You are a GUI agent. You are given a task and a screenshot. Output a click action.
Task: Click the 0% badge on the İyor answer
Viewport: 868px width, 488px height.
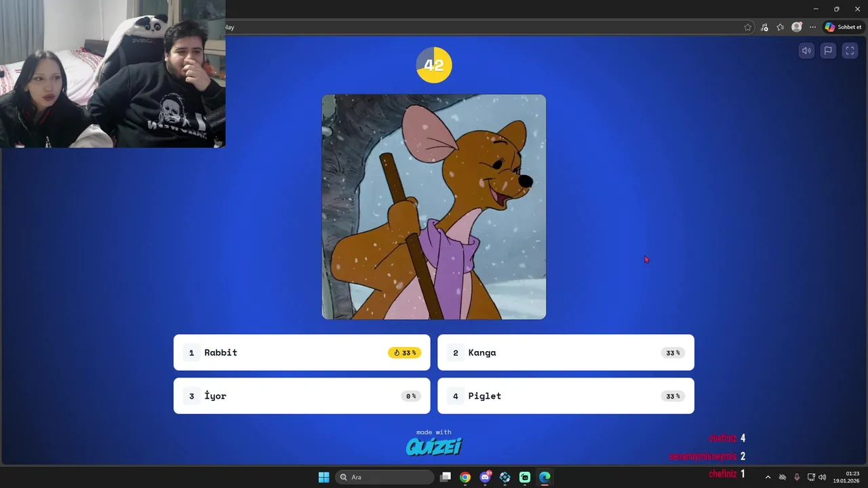pyautogui.click(x=411, y=396)
